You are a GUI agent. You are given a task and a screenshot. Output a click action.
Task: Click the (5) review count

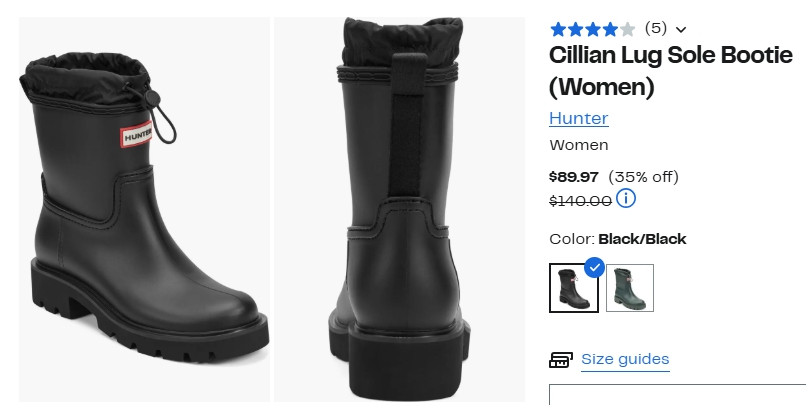pos(655,28)
